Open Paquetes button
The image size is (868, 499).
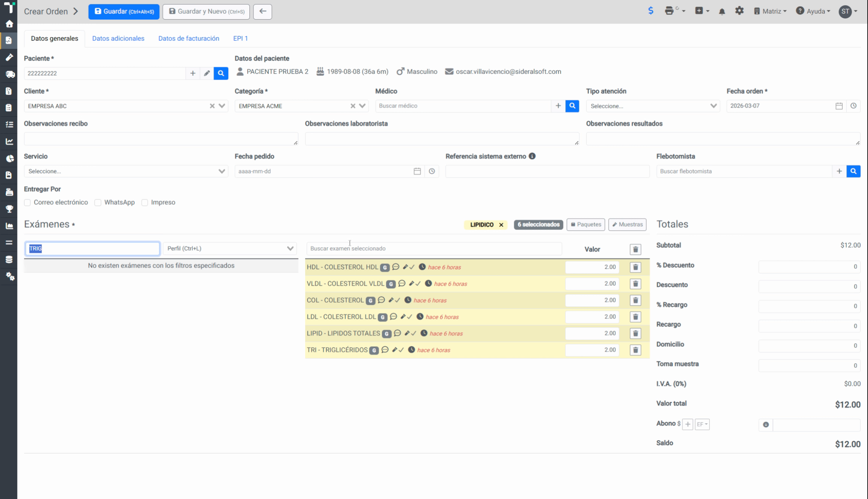tap(586, 224)
